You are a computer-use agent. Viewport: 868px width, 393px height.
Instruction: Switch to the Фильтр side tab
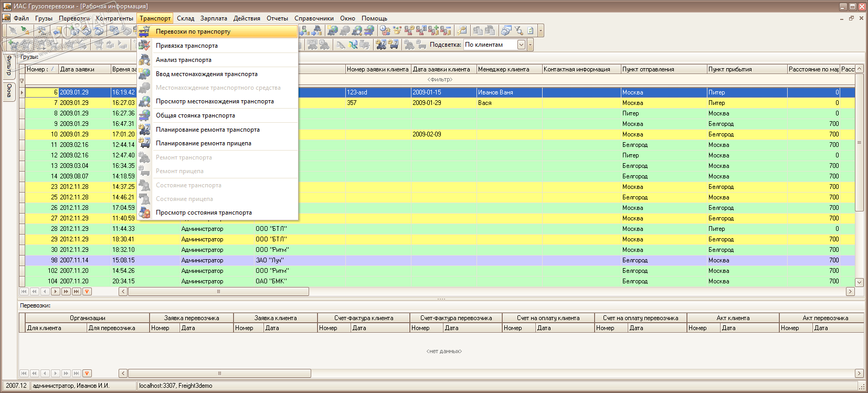pos(9,65)
